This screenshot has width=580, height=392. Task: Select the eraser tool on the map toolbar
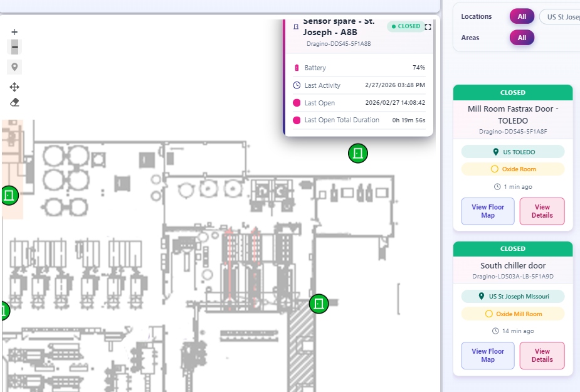[14, 101]
